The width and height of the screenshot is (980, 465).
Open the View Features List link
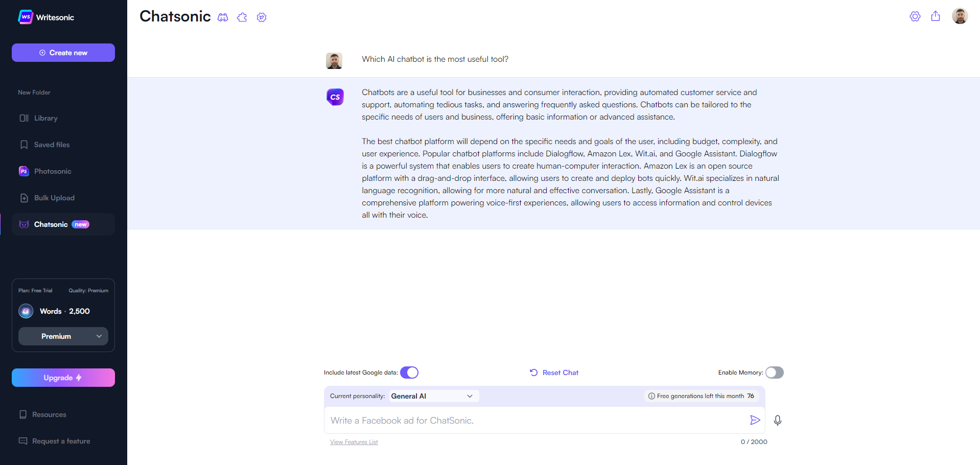coord(354,442)
